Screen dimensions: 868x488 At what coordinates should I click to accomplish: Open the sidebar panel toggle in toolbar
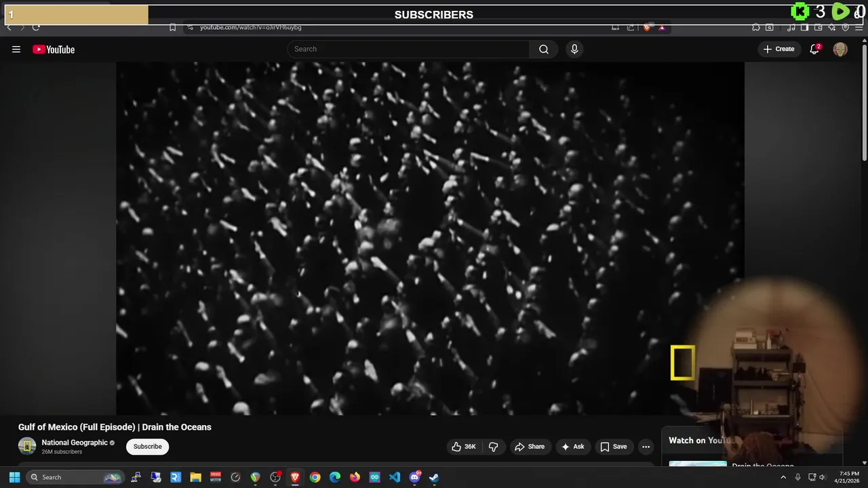[804, 27]
